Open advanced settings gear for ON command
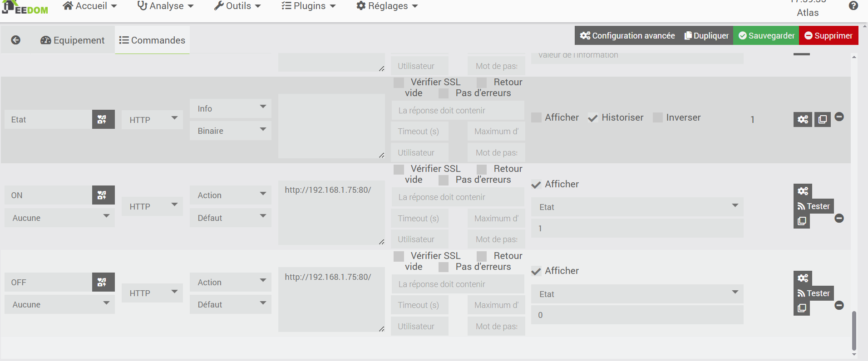Screen dimensions: 868x361 tap(803, 191)
